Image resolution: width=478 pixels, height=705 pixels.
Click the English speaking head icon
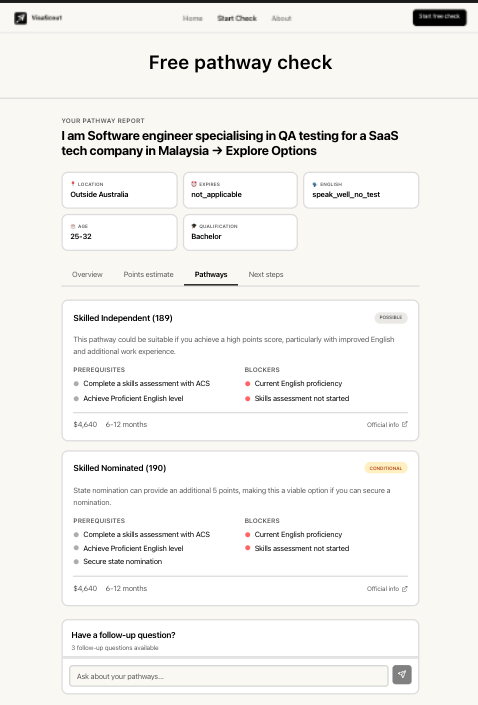click(x=315, y=184)
